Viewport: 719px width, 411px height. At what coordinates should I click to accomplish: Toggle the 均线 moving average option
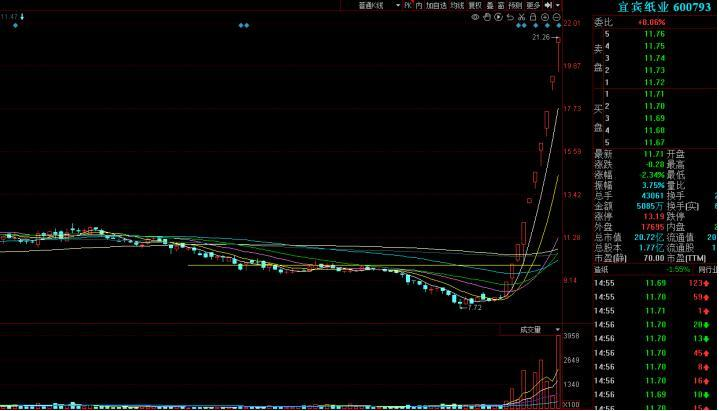pos(457,5)
